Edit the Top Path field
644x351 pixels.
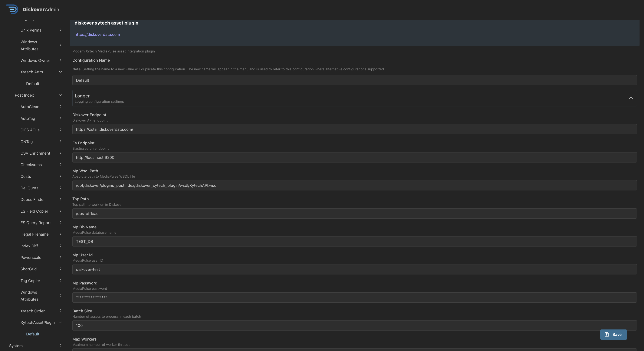click(x=355, y=213)
